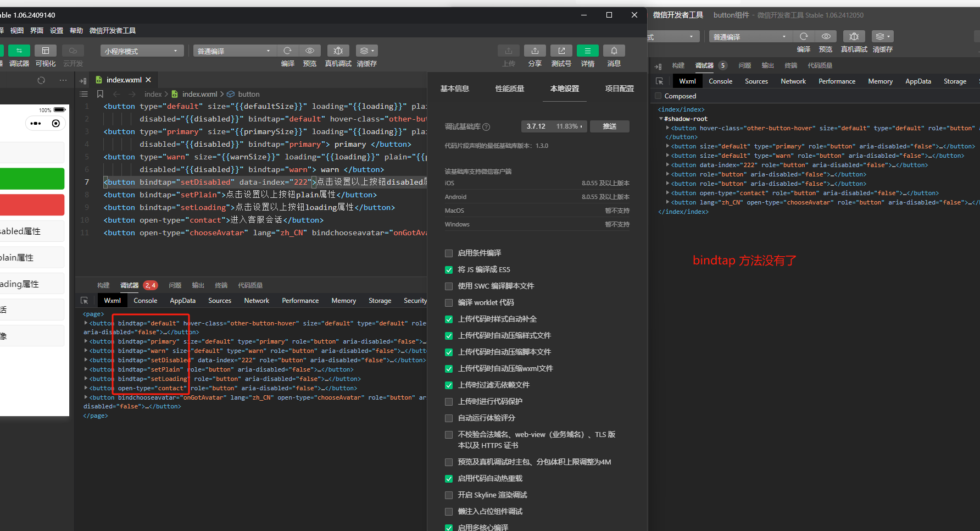
Task: Open the 设置 menu
Action: point(57,31)
